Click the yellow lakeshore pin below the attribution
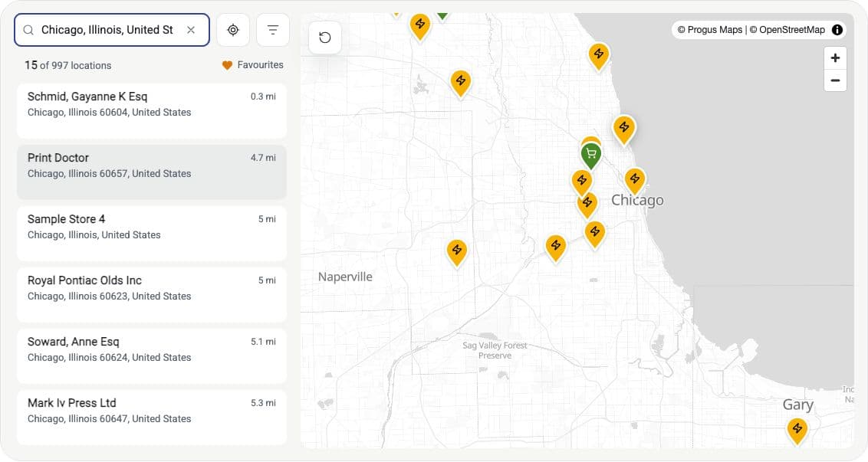868x462 pixels. coord(598,56)
